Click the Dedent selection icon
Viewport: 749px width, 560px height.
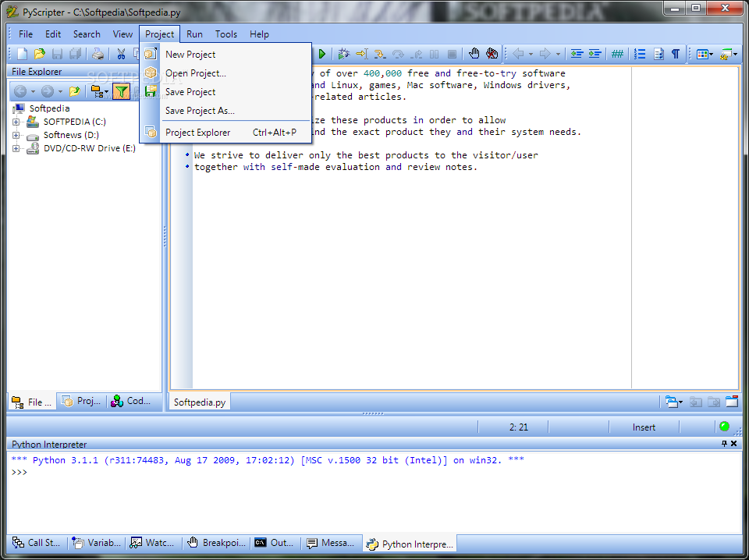coord(577,54)
